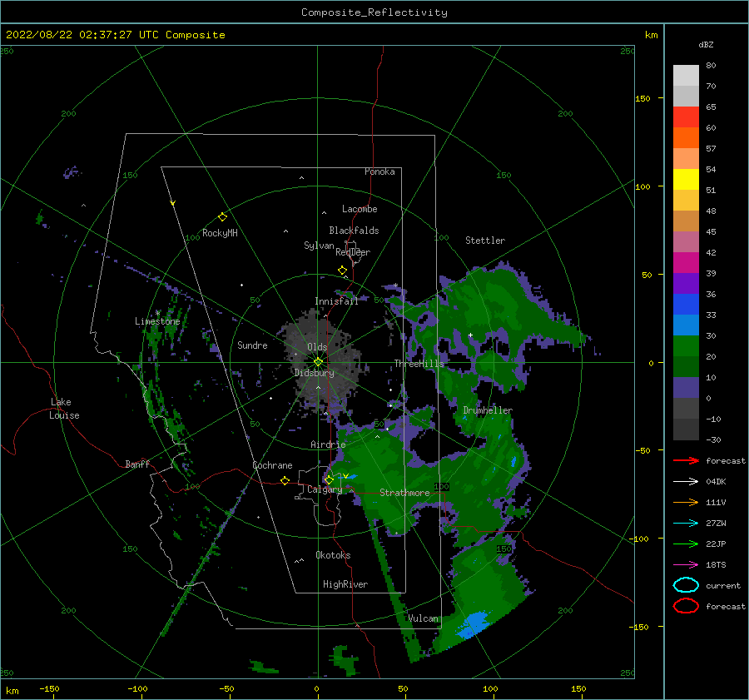
Task: Click the magenta 18TS arrow icon
Action: [x=686, y=565]
